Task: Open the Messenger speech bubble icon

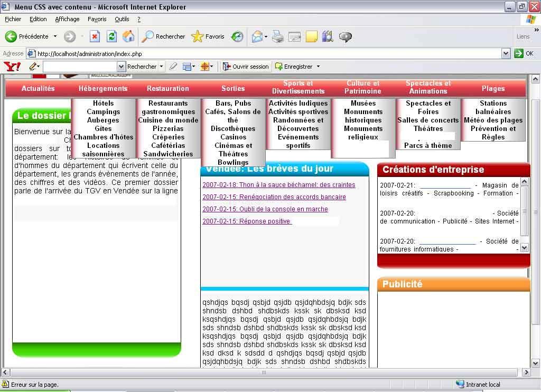Action: (345, 36)
